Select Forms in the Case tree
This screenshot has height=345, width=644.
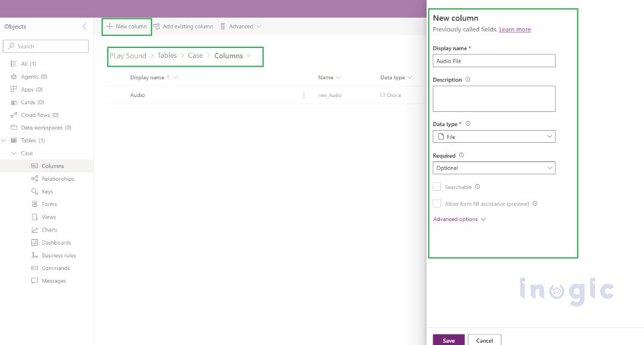(49, 204)
